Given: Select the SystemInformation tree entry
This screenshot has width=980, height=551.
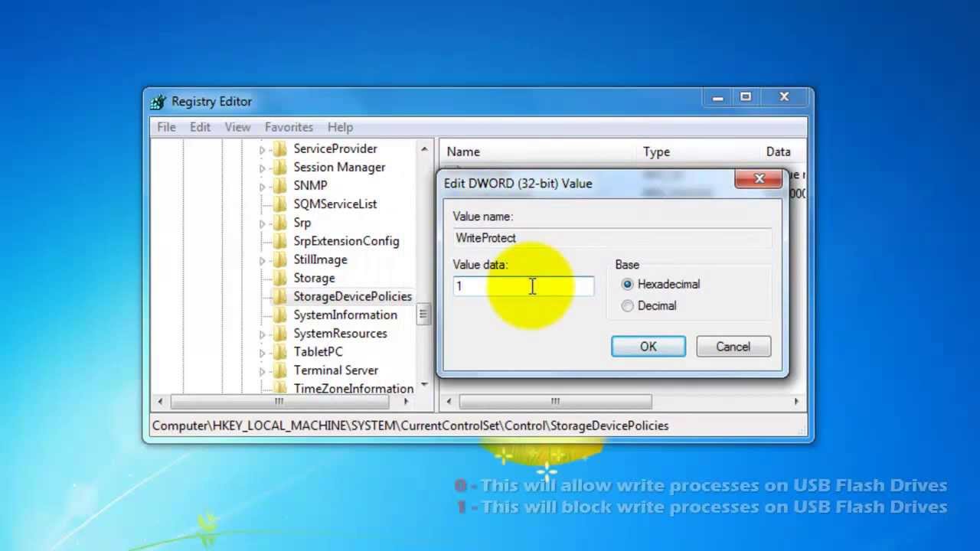Looking at the screenshot, I should coord(345,315).
